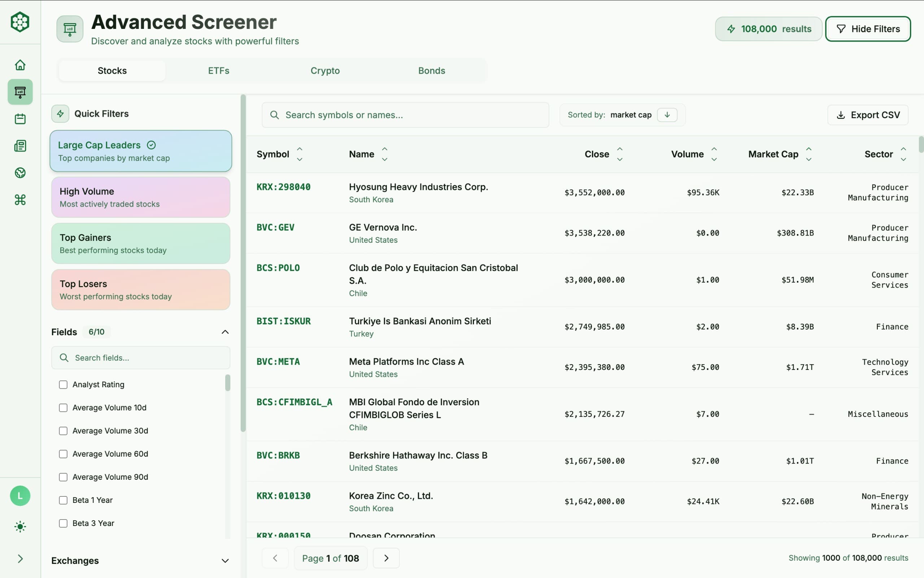Screen dimensions: 924x578
Task: Sort by the Market Cap column arrows
Action: [809, 154]
